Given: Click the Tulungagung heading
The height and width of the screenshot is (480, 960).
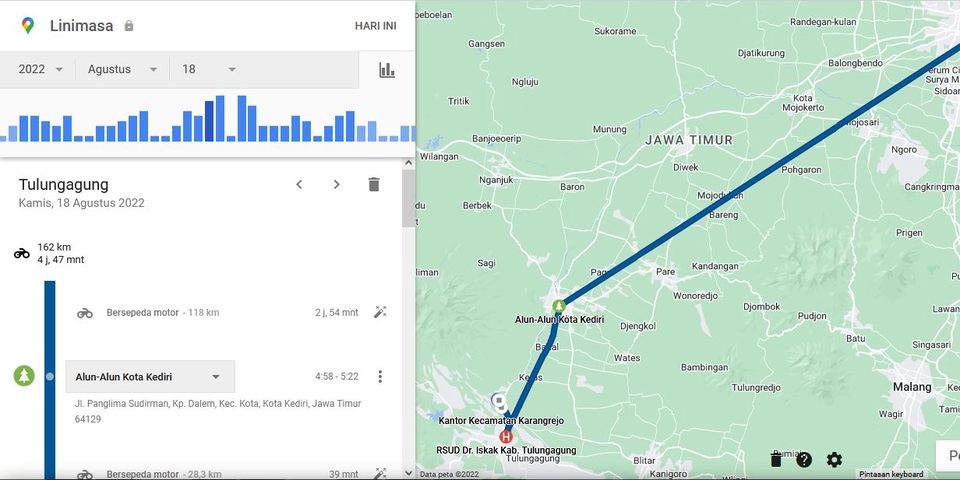Looking at the screenshot, I should coord(64,184).
